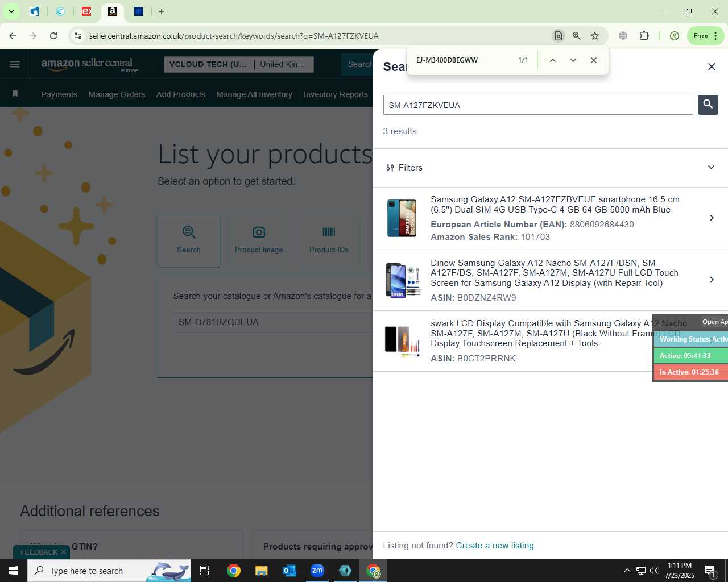
Task: Open the volume control in system tray
Action: coord(654,571)
